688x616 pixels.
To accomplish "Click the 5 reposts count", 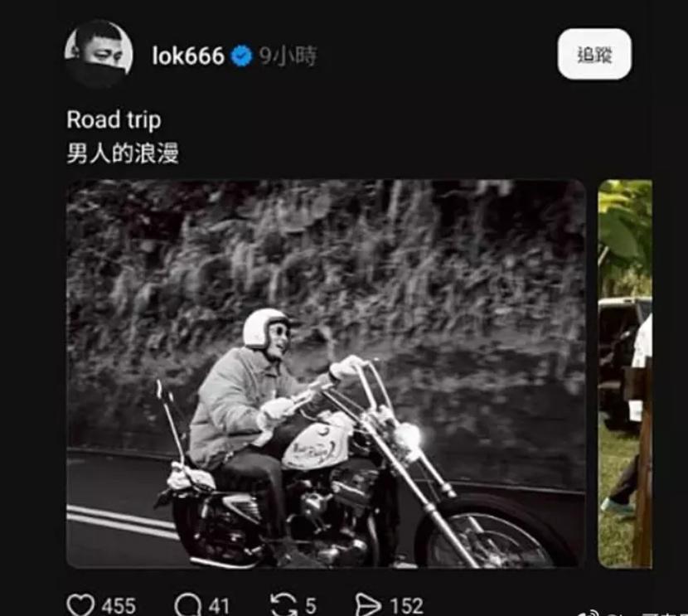I will point(310,606).
